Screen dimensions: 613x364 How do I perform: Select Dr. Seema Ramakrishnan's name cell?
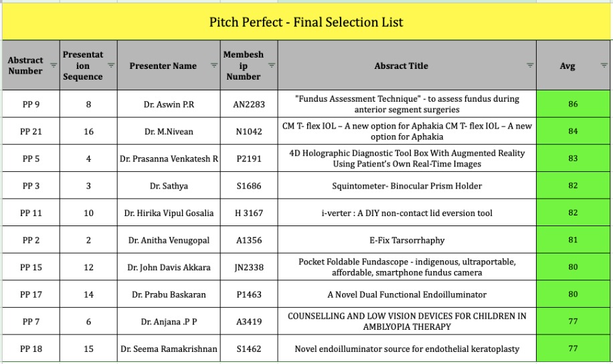pyautogui.click(x=169, y=349)
